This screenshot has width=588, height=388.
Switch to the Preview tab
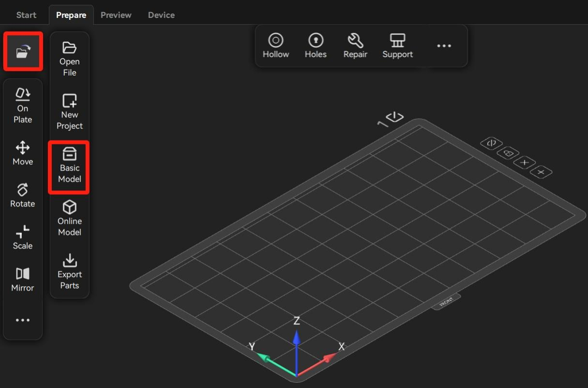[116, 15]
